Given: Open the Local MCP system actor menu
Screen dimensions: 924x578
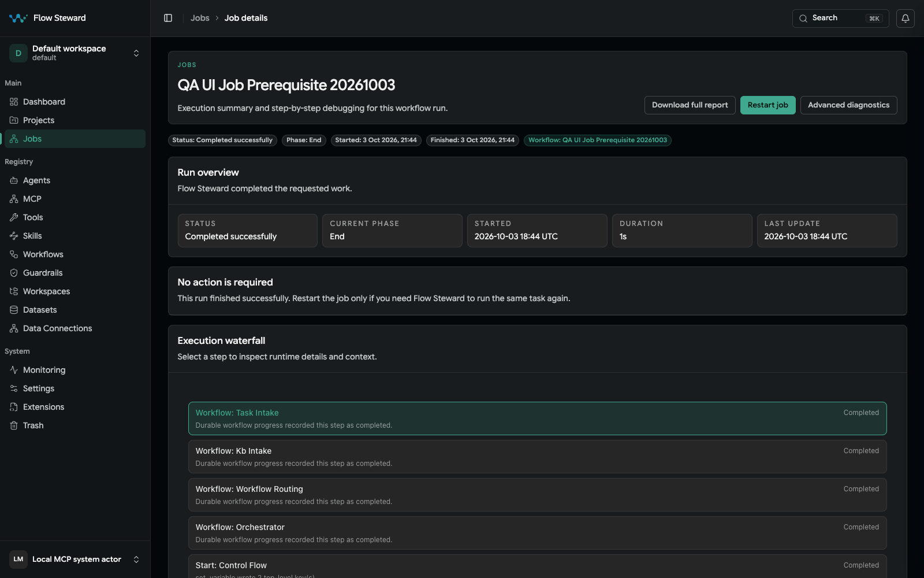Looking at the screenshot, I should [x=75, y=560].
